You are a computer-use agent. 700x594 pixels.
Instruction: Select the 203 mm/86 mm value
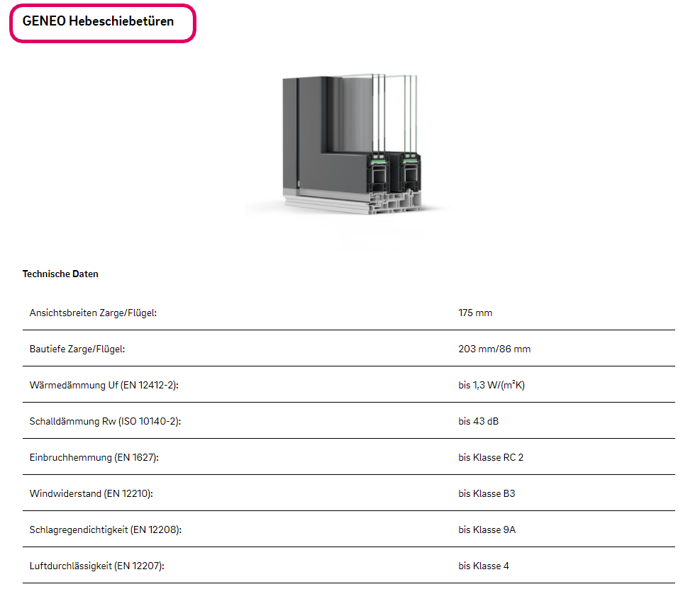click(x=494, y=349)
